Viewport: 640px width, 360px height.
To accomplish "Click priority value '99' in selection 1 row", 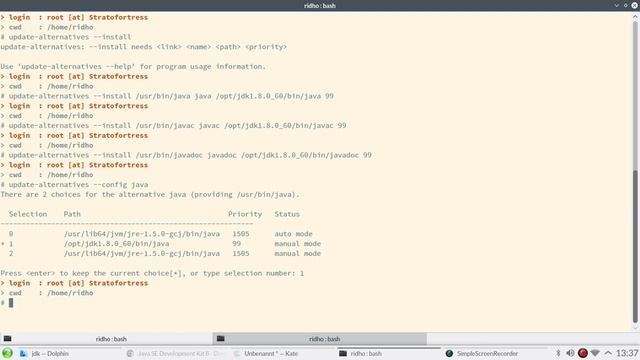I will tap(236, 244).
